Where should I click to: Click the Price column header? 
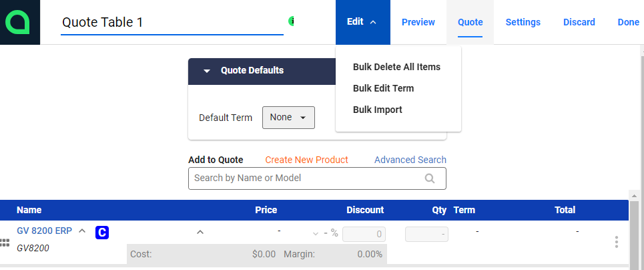tap(266, 210)
